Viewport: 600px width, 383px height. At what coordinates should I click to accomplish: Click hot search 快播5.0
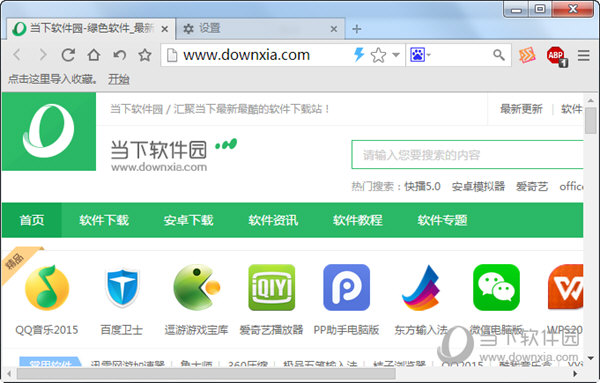(x=422, y=186)
